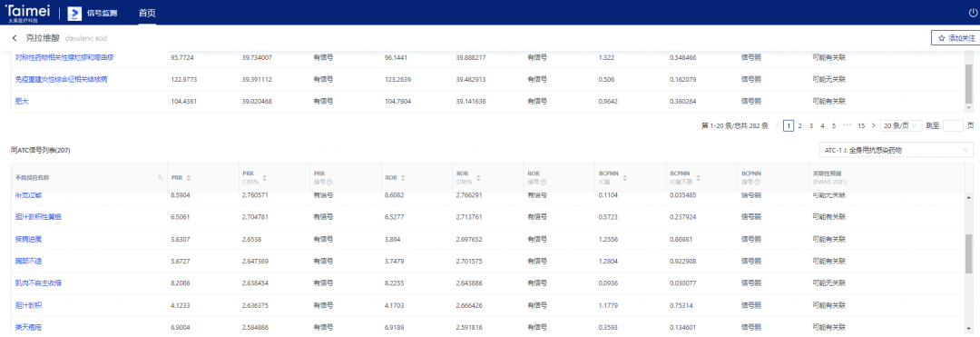Open the 肥大 reaction link

coord(21,102)
